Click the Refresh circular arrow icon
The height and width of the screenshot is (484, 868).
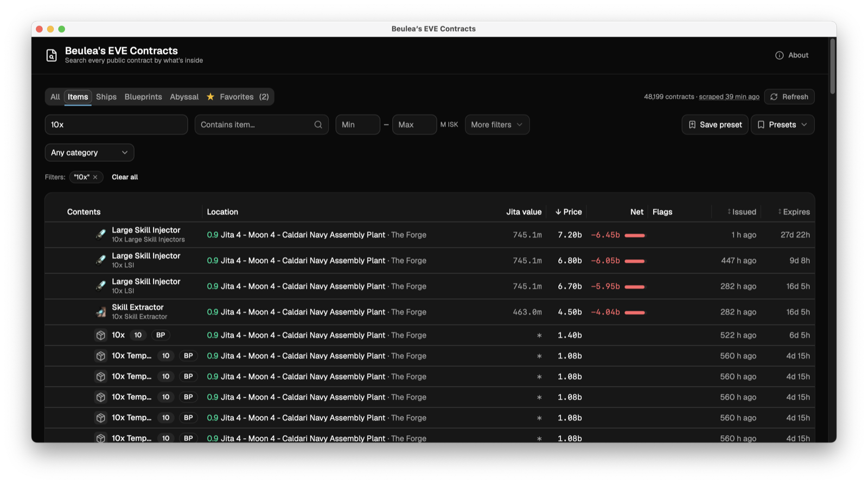coord(774,97)
